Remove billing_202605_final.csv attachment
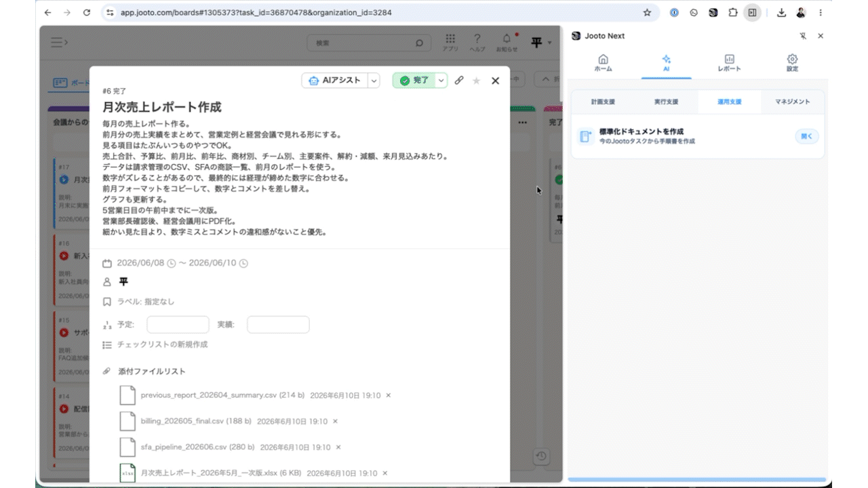The height and width of the screenshot is (488, 868). 335,421
